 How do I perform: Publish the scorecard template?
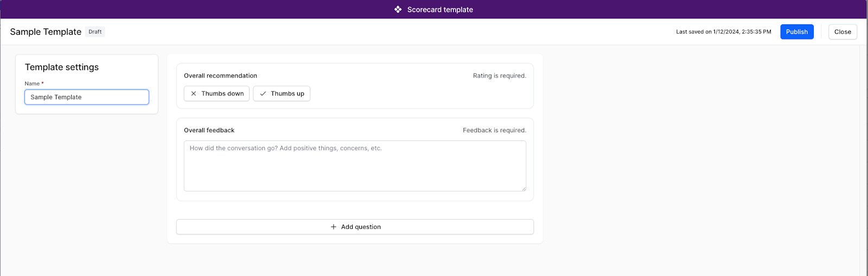797,32
